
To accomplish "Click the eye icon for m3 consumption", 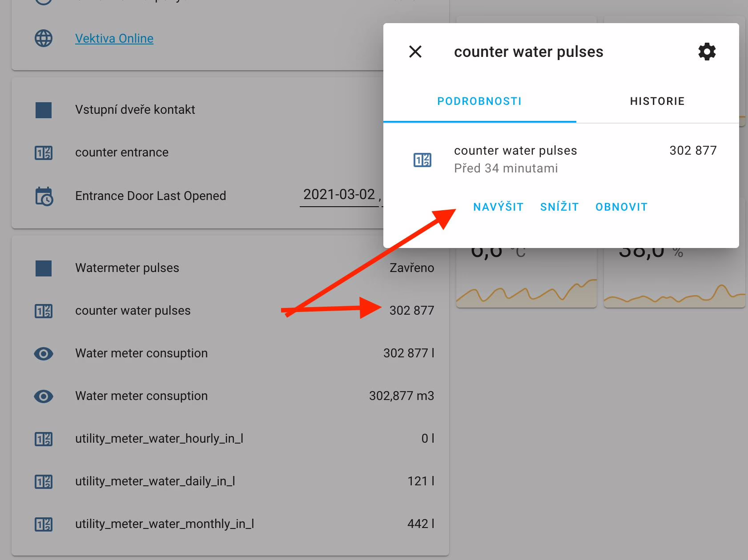I will 44,396.
